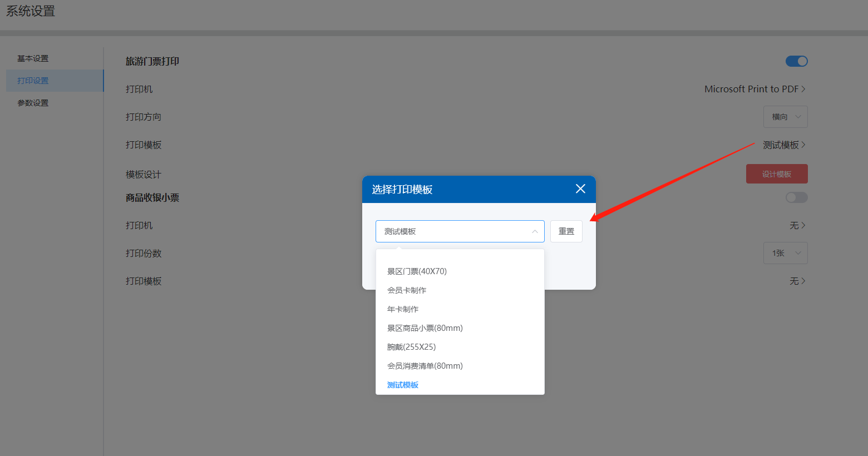This screenshot has width=868, height=456.
Task: Click the 重置 button
Action: [566, 231]
